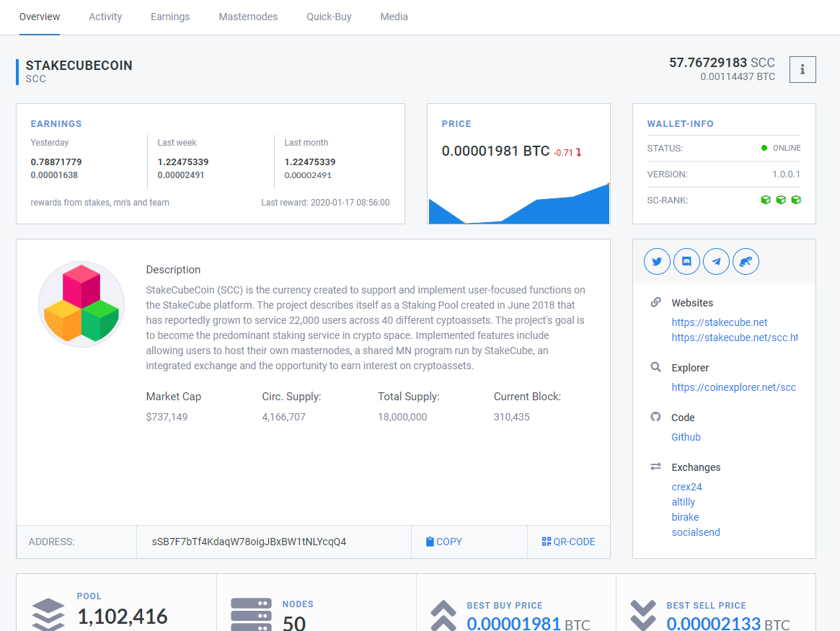Copy the wallet address
This screenshot has height=631, width=840.
tap(444, 542)
